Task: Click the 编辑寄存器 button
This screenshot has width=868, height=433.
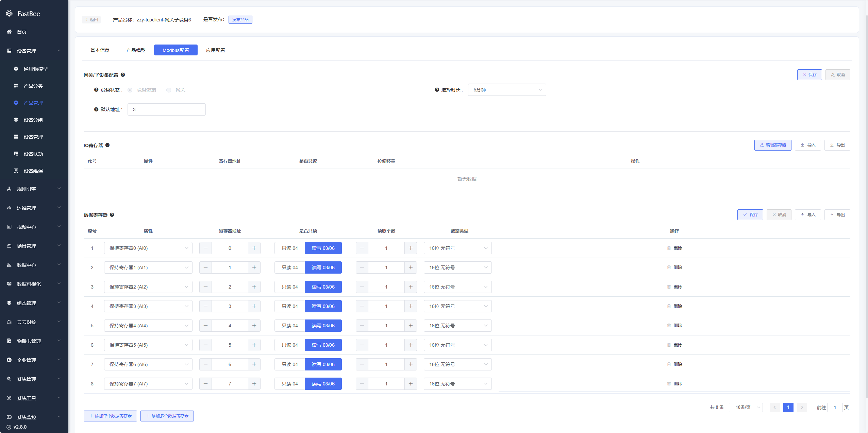Action: click(772, 145)
